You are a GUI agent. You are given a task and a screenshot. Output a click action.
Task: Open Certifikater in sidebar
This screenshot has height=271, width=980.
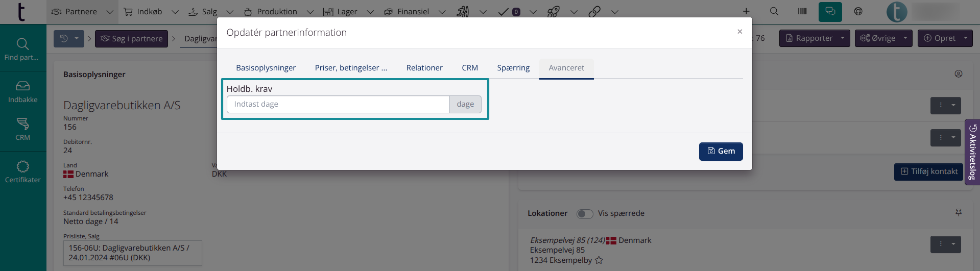coord(22,172)
